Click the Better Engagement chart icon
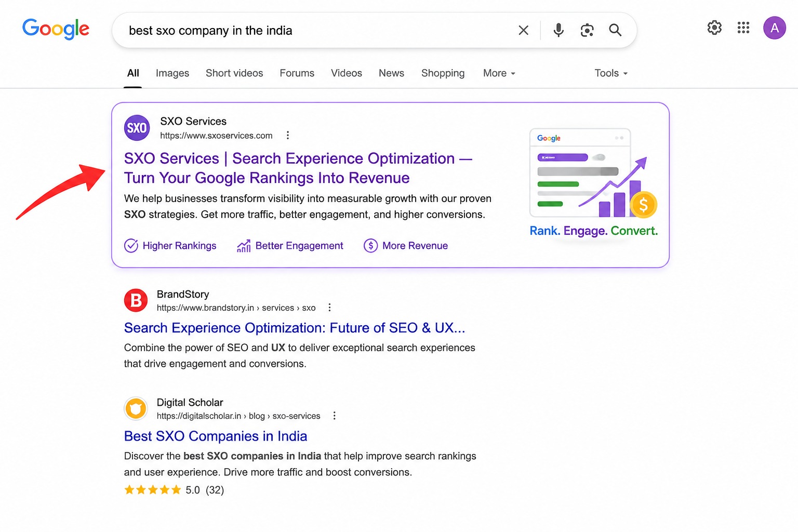The image size is (798, 532). pyautogui.click(x=244, y=245)
